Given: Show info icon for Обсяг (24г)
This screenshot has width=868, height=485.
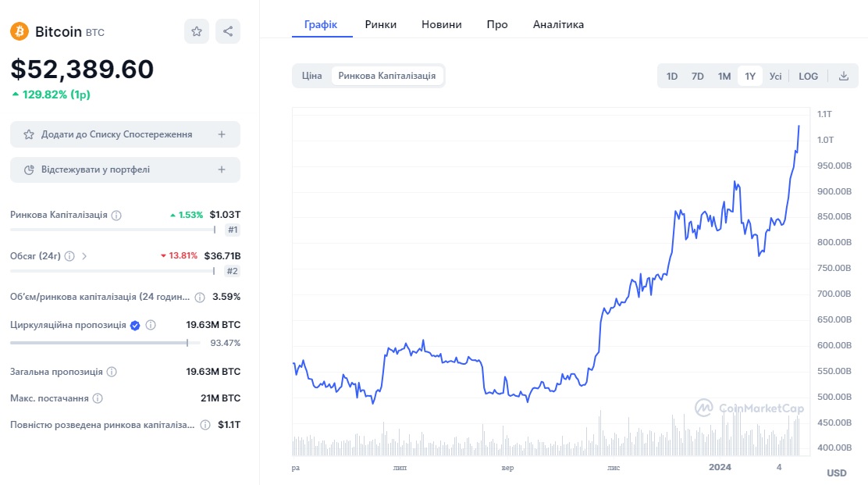Looking at the screenshot, I should click(69, 256).
